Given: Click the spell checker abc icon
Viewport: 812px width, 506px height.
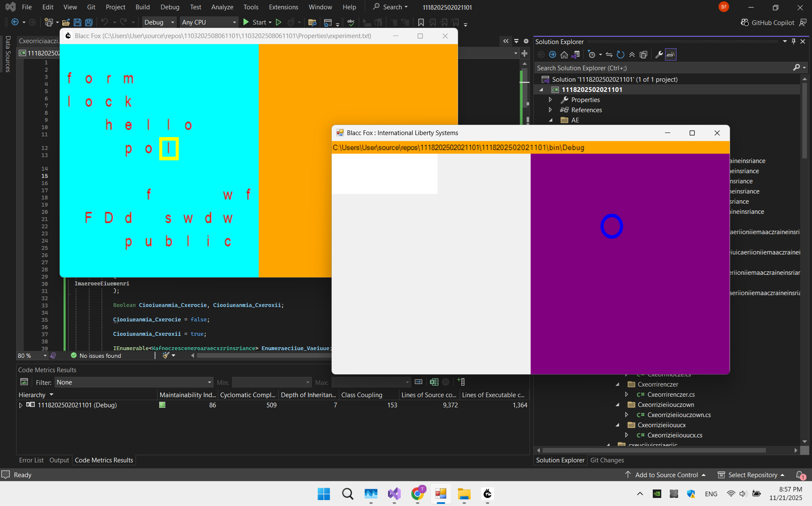Looking at the screenshot, I should point(351,22).
